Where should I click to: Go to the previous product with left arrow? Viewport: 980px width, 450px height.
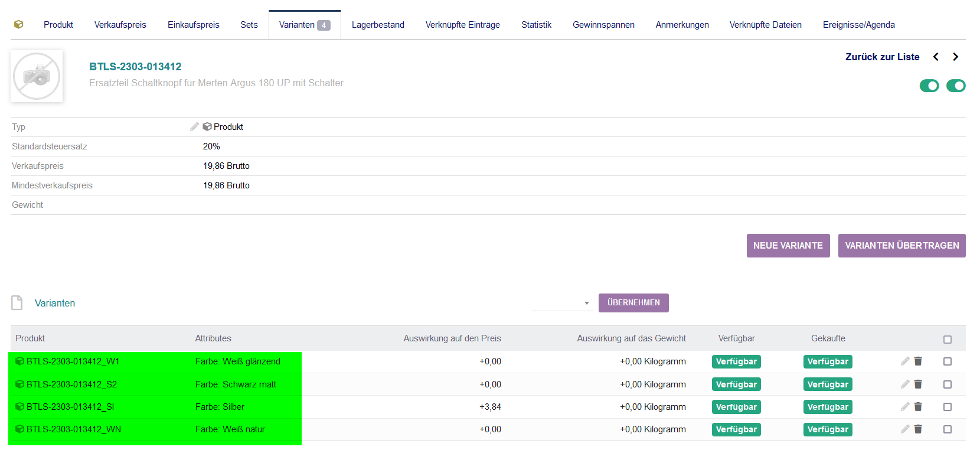pos(936,57)
